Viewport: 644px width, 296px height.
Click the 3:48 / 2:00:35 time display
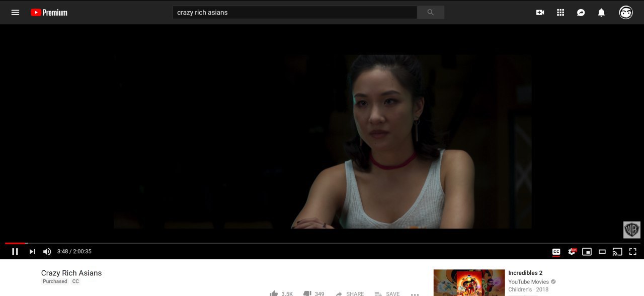[x=74, y=252]
